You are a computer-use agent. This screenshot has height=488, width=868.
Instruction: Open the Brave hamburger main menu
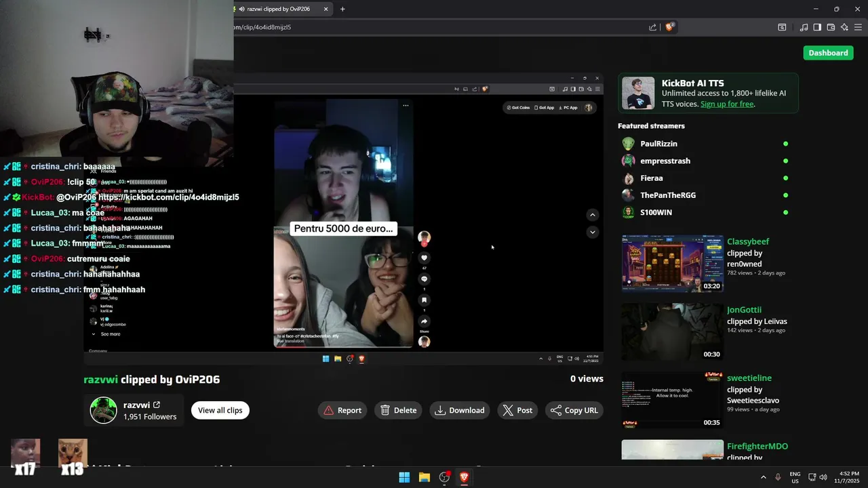(x=858, y=27)
